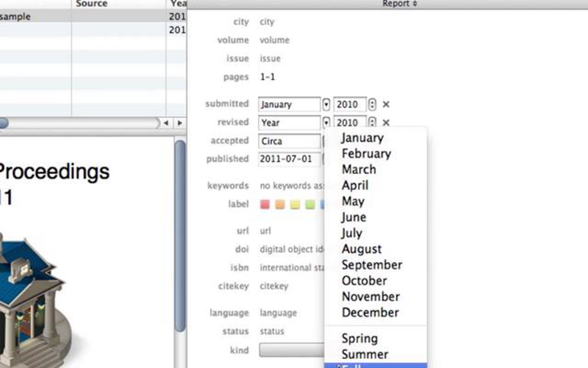Adjust the submitted year stepper
Viewport: 588px width, 368px height.
[372, 104]
